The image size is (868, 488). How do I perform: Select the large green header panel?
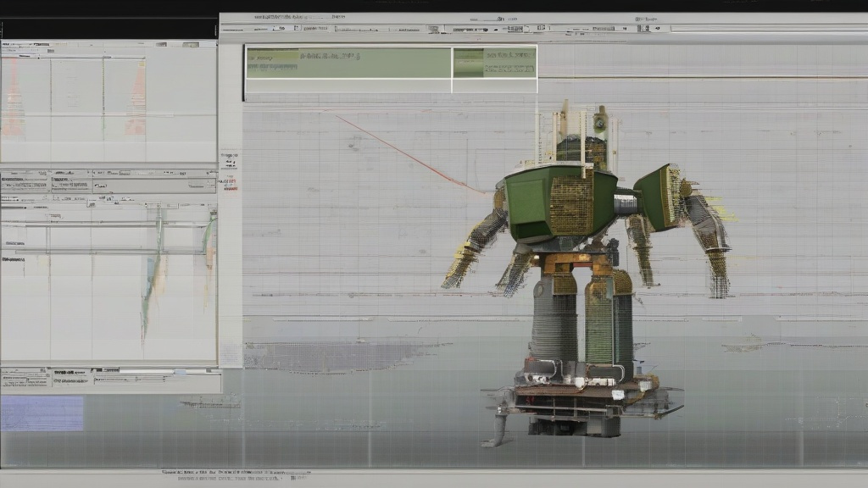coord(348,63)
